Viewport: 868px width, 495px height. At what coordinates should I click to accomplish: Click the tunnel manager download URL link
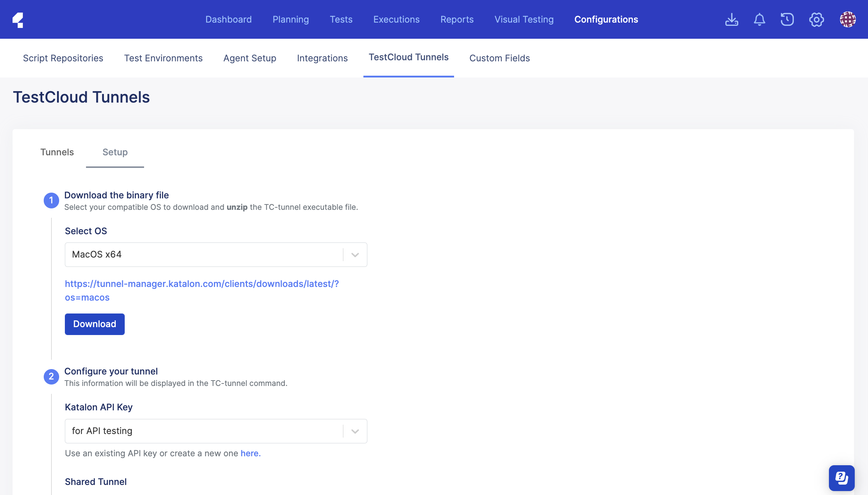tap(201, 290)
